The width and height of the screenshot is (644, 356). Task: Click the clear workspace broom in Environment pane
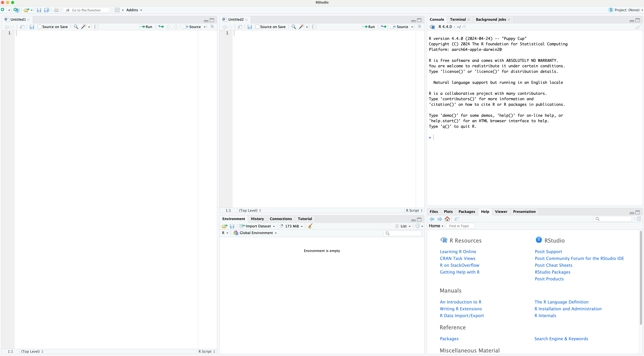click(310, 226)
